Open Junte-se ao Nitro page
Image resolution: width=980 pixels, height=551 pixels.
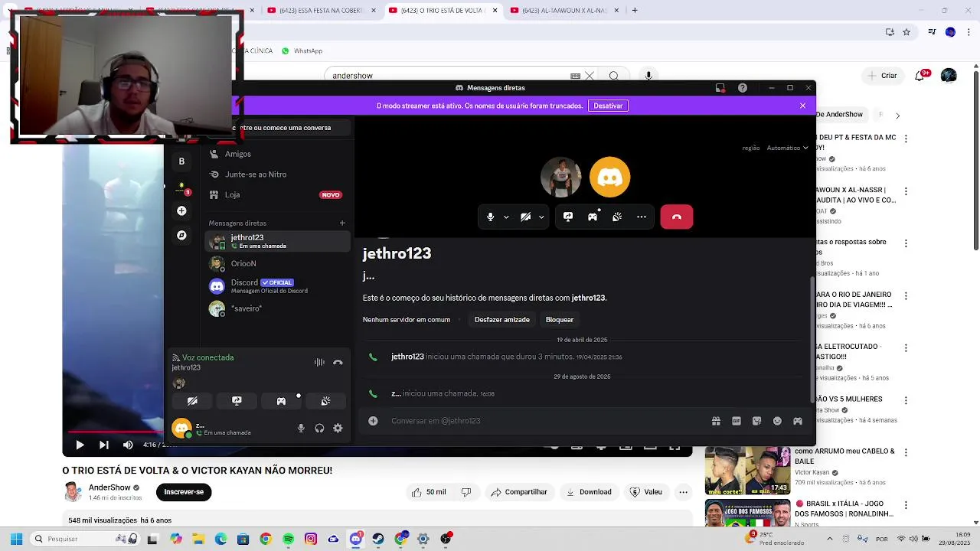pyautogui.click(x=276, y=174)
